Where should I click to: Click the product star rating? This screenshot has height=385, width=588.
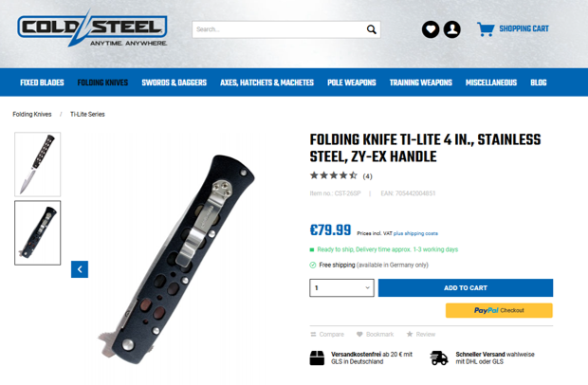(x=334, y=175)
